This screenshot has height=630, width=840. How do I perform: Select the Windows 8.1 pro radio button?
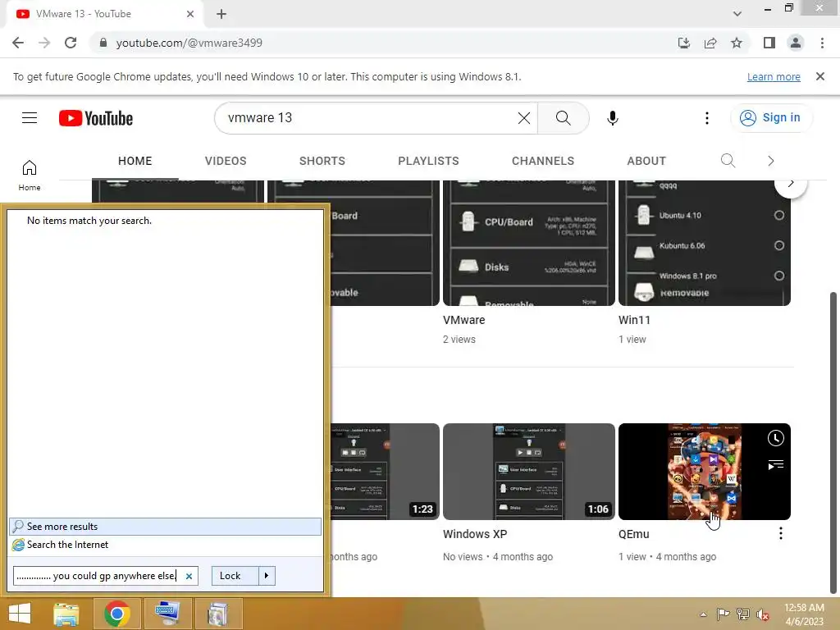tap(779, 276)
